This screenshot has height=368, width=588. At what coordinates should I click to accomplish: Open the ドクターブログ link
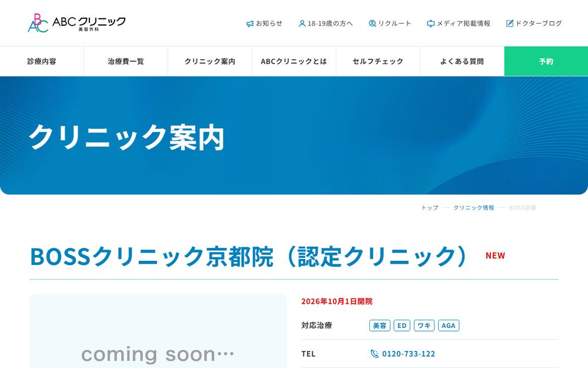(534, 24)
